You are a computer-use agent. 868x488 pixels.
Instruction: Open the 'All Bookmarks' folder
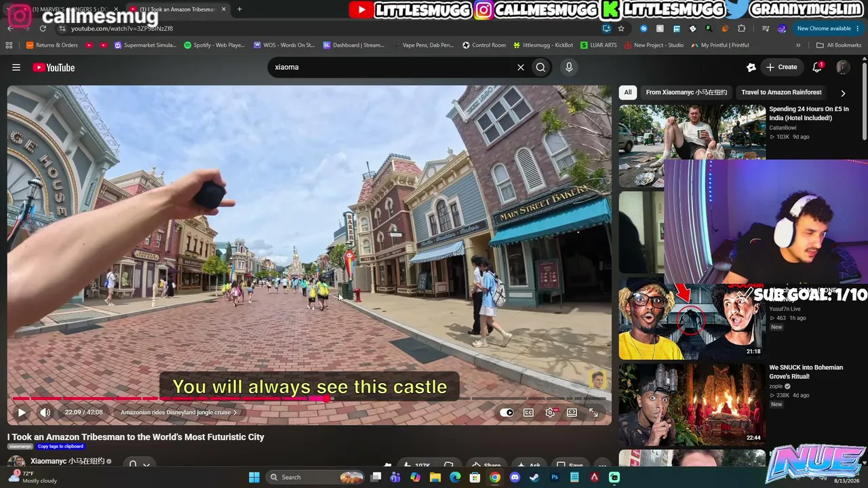(x=839, y=45)
